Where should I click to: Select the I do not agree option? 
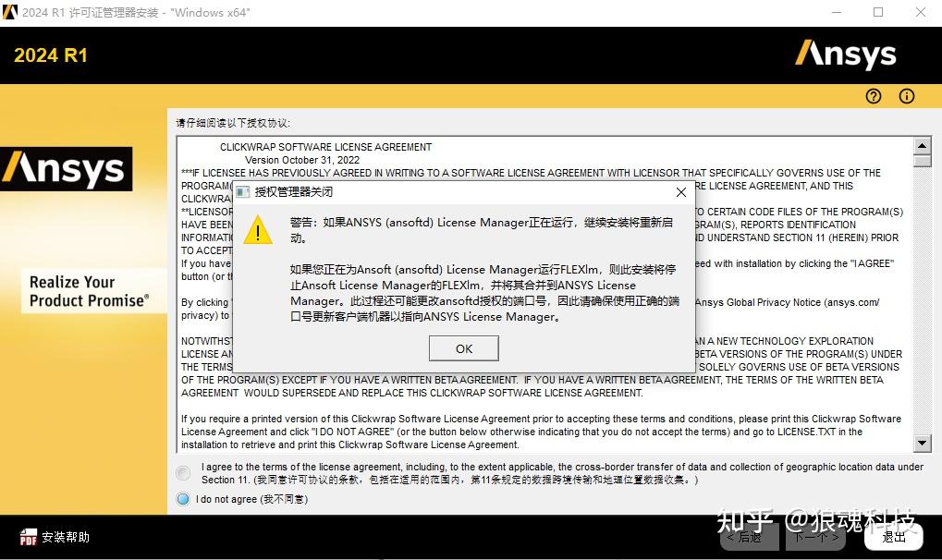[x=182, y=499]
